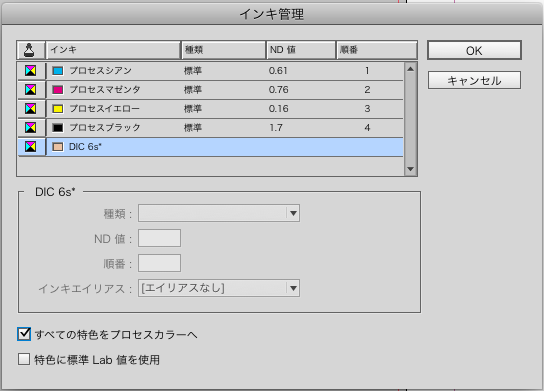544x391 pixels.
Task: Click the CMYK icon in the プロセスイエロー row
Action: [x=31, y=109]
